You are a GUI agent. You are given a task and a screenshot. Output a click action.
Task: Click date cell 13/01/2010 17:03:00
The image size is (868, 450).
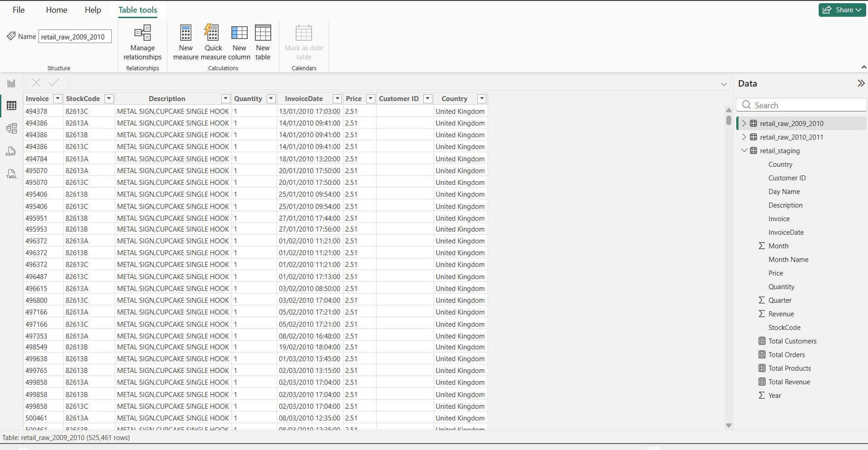click(x=310, y=111)
